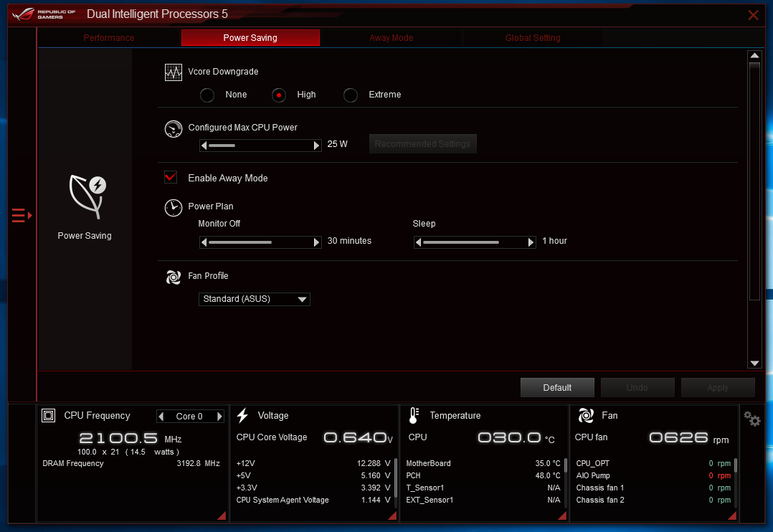Click the MotherBoard temperature row
The width and height of the screenshot is (773, 532).
click(x=483, y=463)
